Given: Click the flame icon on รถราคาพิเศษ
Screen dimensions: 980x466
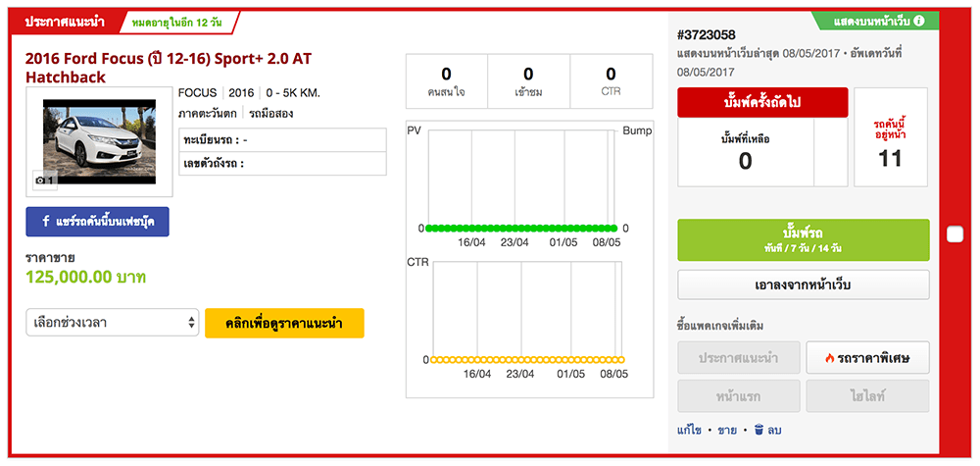Looking at the screenshot, I should coord(829,358).
